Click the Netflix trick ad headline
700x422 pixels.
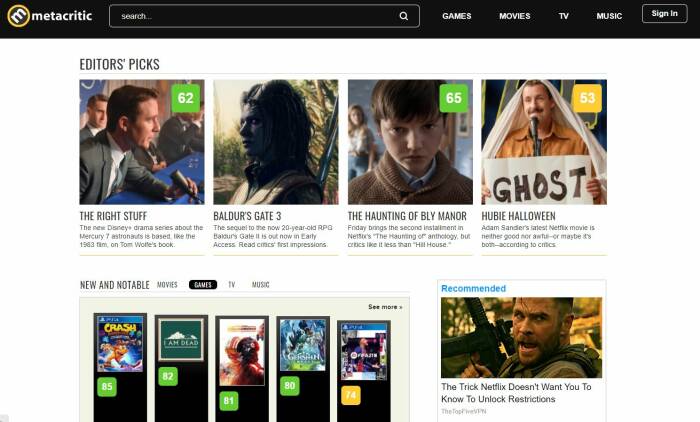coord(516,393)
